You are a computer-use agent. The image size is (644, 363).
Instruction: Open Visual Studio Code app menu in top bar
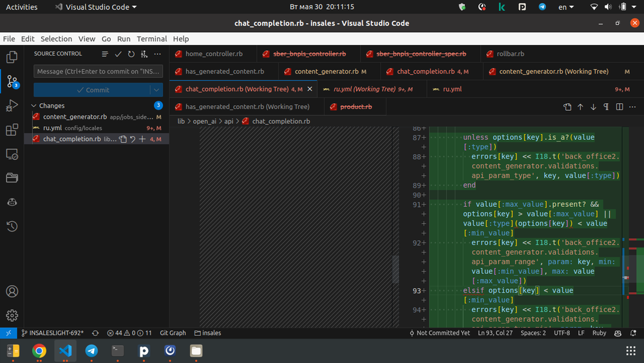(x=96, y=7)
